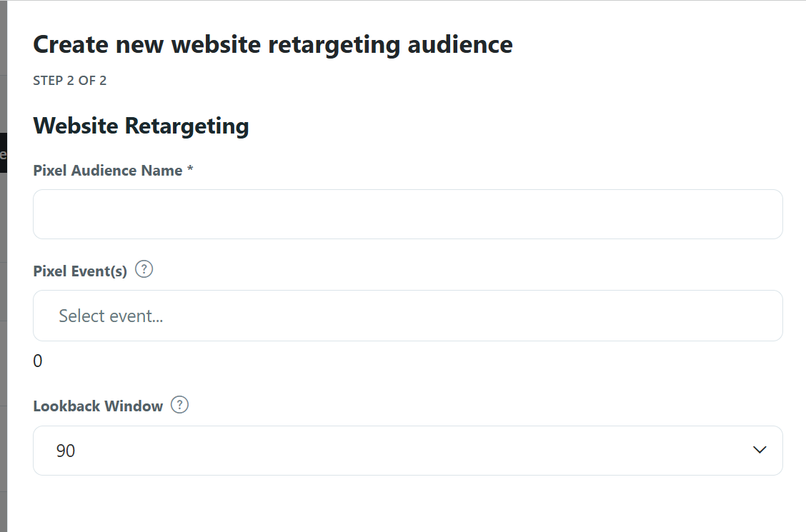This screenshot has height=532, width=806.
Task: Click the chevron arrow in Lookback Window
Action: (x=760, y=450)
